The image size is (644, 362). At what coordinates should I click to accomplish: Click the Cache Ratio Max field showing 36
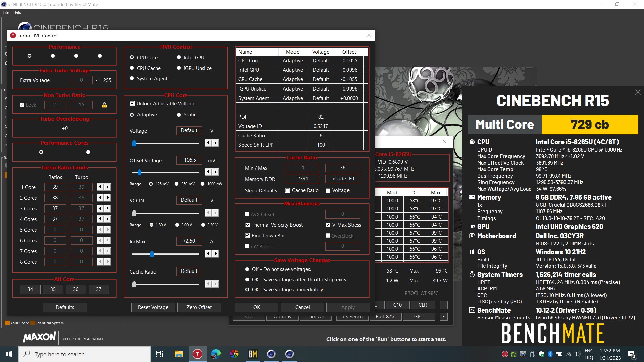pos(342,168)
